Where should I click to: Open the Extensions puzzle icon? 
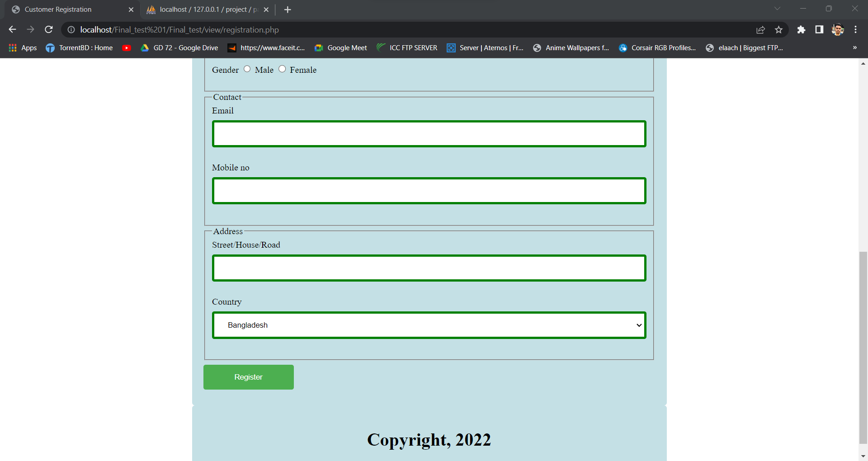pos(802,29)
